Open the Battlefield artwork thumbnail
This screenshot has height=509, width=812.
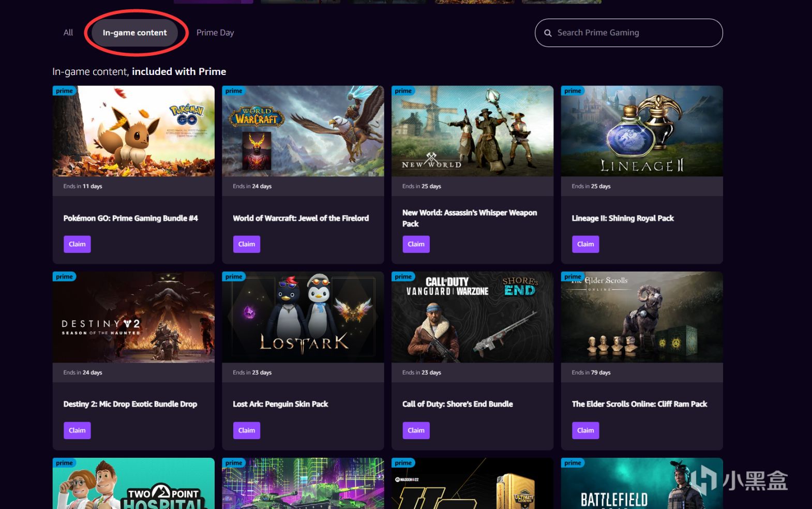pos(642,484)
